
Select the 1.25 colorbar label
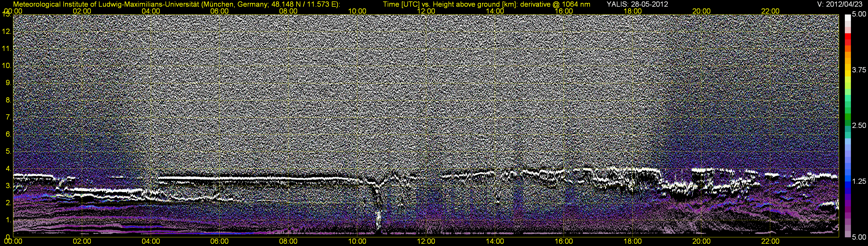(858, 182)
